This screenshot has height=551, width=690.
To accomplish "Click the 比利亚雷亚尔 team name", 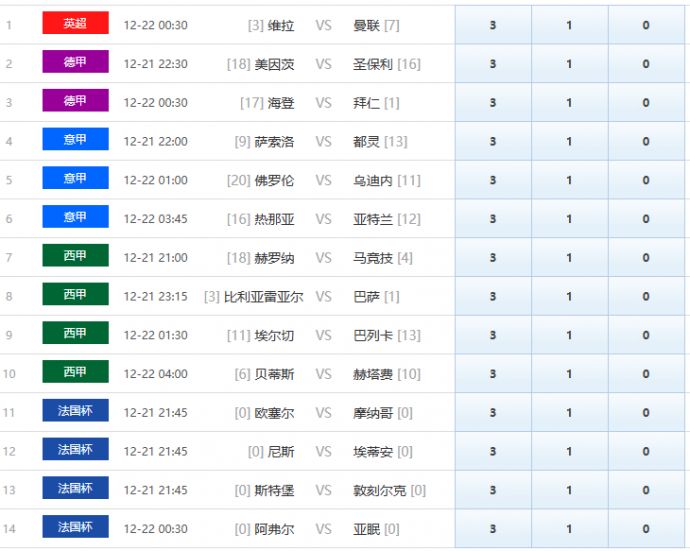I will [263, 297].
